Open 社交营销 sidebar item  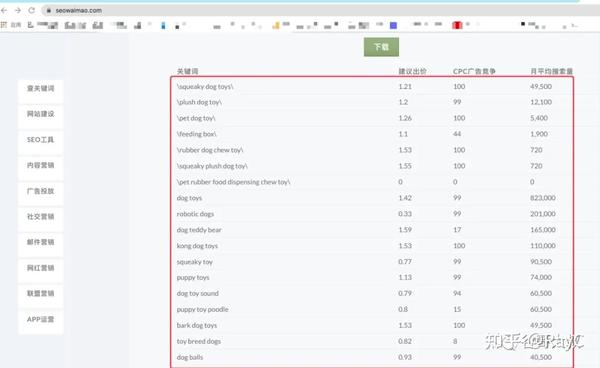[41, 217]
